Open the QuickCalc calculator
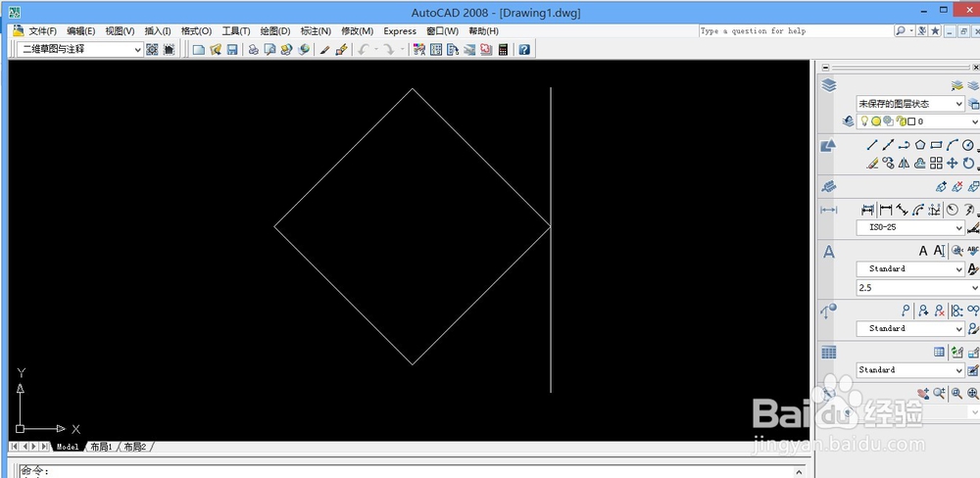Viewport: 980px width, 478px height. (503, 49)
